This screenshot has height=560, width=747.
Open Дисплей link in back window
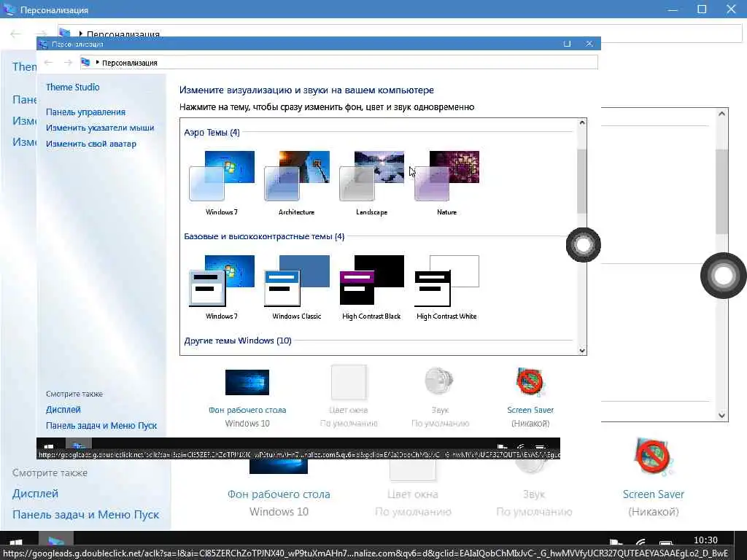click(35, 494)
